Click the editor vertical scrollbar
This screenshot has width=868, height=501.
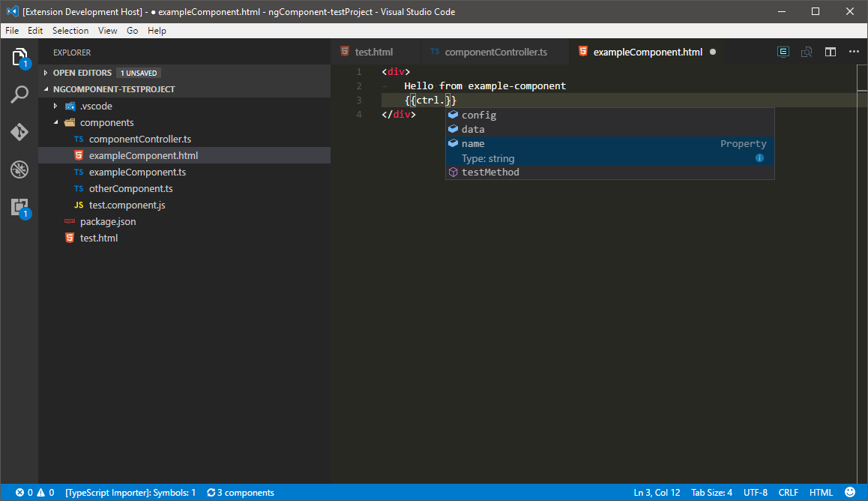pos(862,274)
